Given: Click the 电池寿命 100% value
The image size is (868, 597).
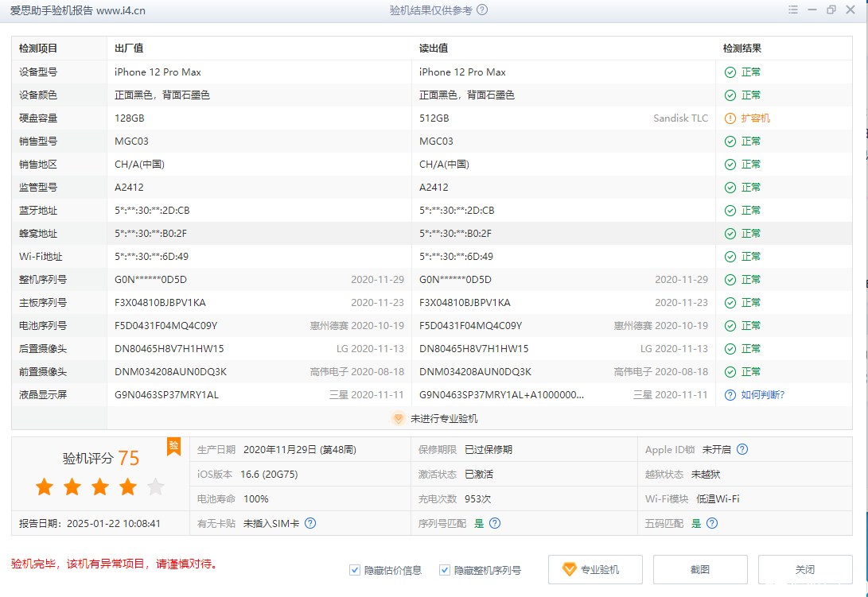Looking at the screenshot, I should pyautogui.click(x=255, y=499).
